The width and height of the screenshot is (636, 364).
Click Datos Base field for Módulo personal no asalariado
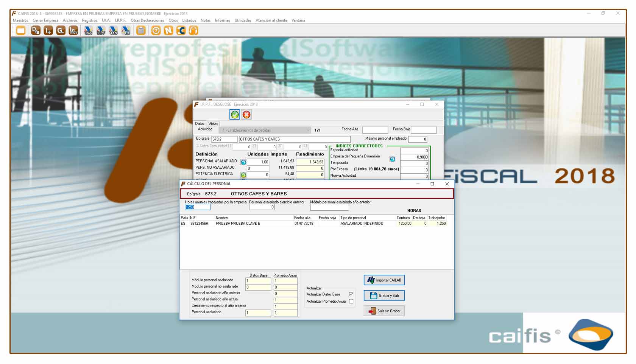[x=258, y=287]
